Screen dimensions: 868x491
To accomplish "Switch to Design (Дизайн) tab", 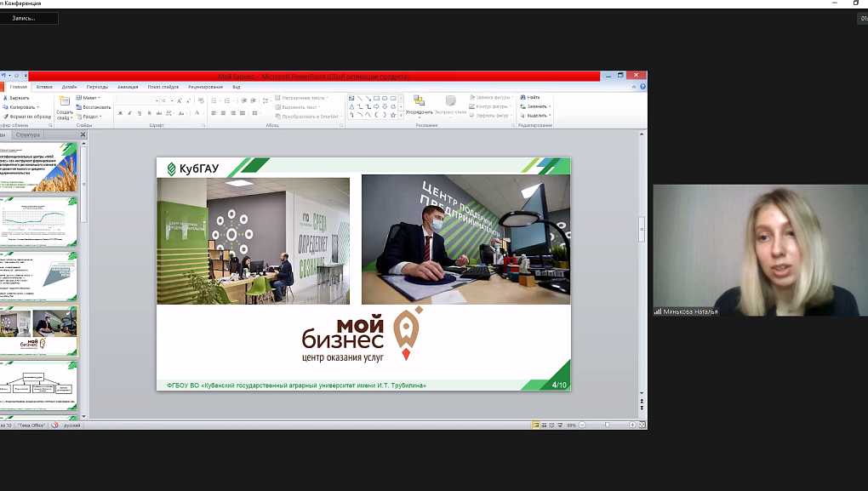I will coord(69,87).
